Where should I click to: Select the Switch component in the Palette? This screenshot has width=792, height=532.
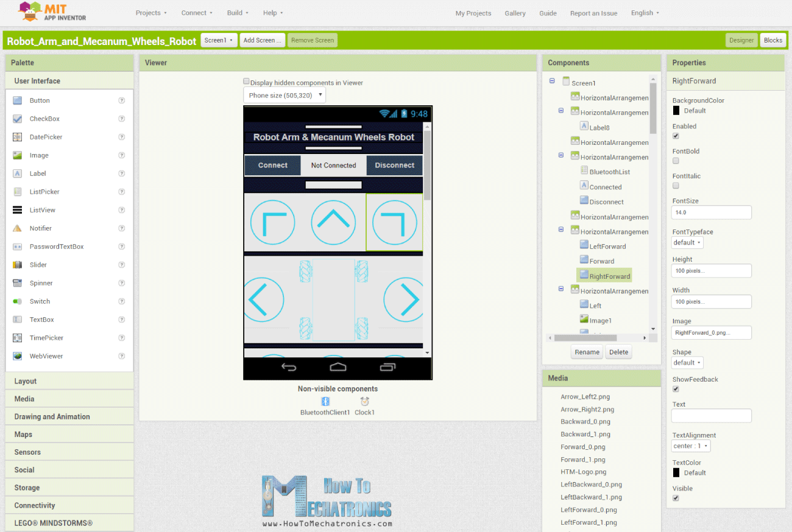click(39, 301)
